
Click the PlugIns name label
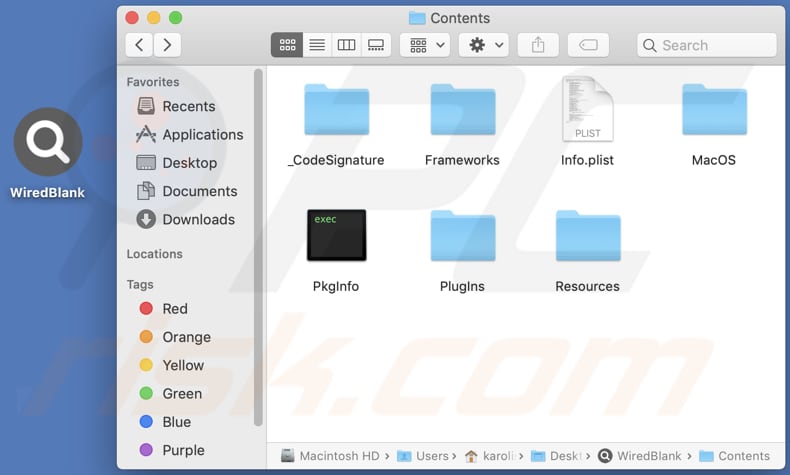[462, 286]
